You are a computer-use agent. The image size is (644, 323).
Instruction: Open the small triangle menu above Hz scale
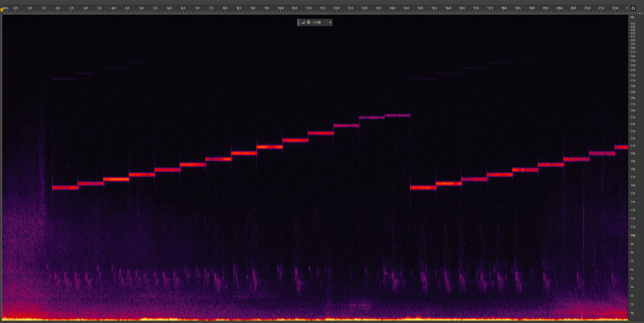640,13
